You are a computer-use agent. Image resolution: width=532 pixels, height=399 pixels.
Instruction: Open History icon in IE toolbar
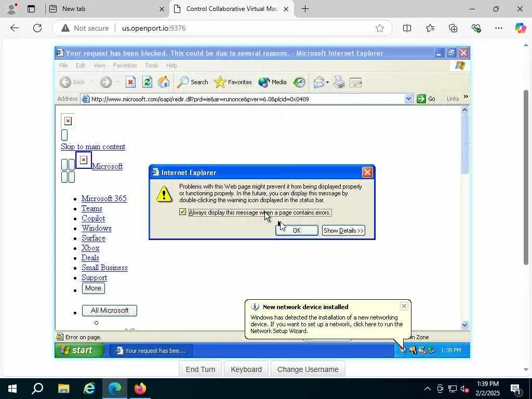299,82
